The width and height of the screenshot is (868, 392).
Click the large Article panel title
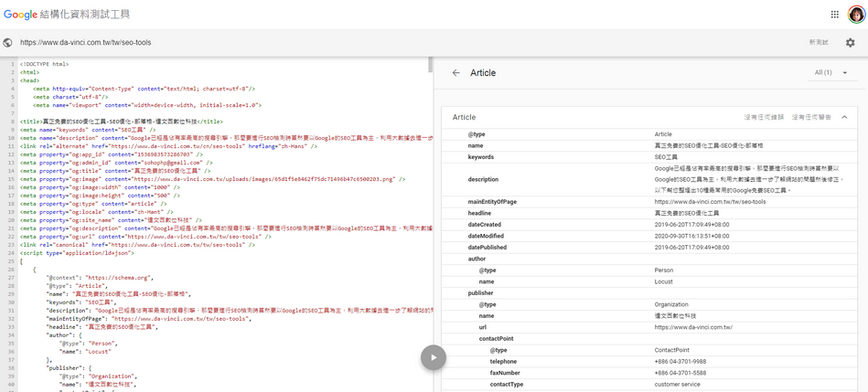click(x=483, y=72)
